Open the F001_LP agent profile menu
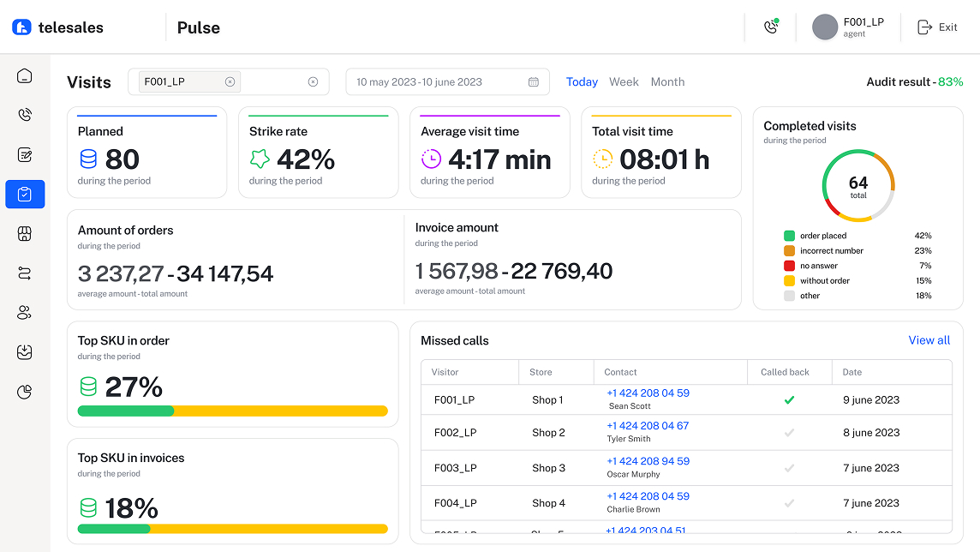 click(848, 27)
